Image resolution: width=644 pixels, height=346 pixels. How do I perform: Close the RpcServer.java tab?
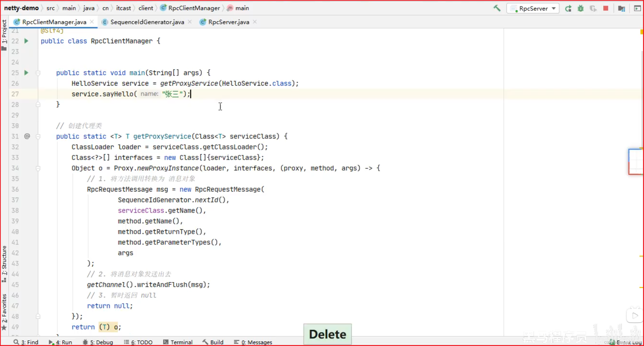tap(255, 22)
